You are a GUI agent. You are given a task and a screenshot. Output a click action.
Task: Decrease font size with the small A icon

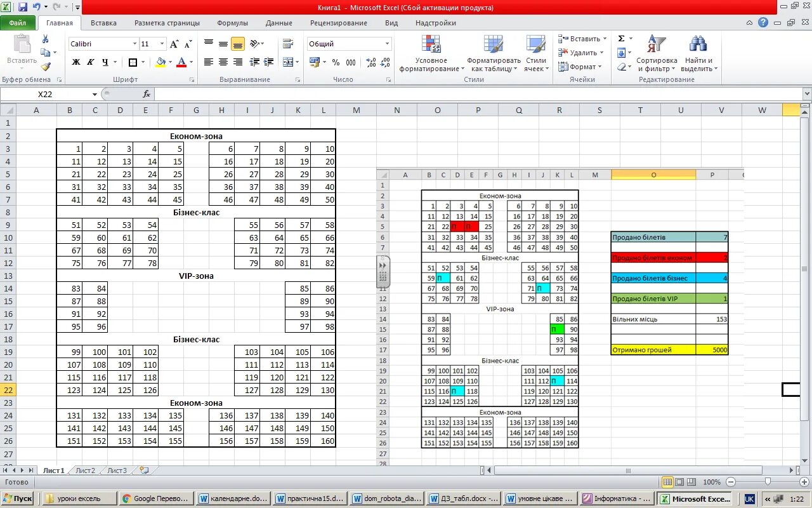click(188, 44)
